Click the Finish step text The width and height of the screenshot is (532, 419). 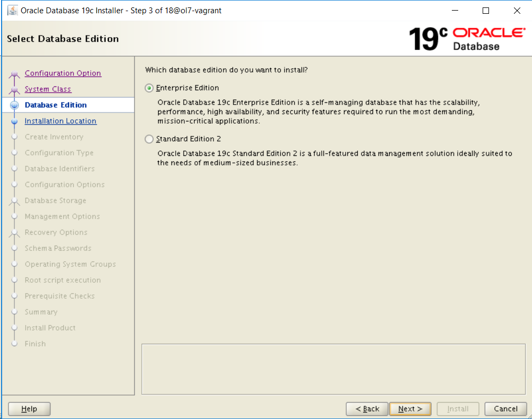35,344
